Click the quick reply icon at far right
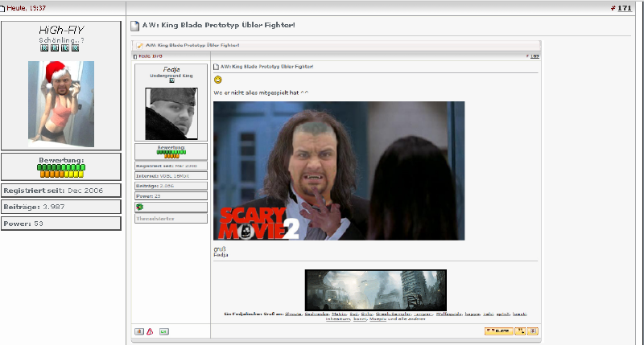Viewport: 644px width, 345px height. click(x=533, y=331)
